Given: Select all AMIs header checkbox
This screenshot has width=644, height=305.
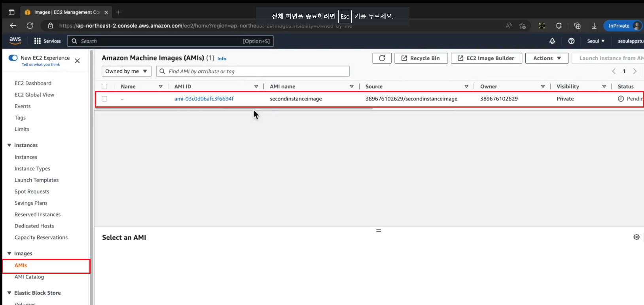Looking at the screenshot, I should [104, 87].
